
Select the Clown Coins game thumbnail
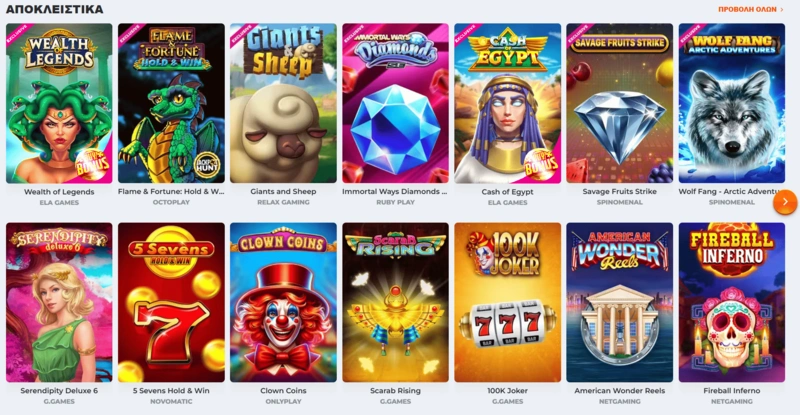coord(283,302)
